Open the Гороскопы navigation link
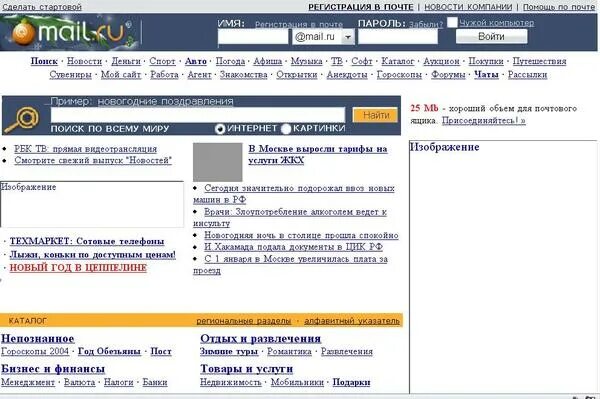This screenshot has width=600, height=399. pyautogui.click(x=399, y=75)
